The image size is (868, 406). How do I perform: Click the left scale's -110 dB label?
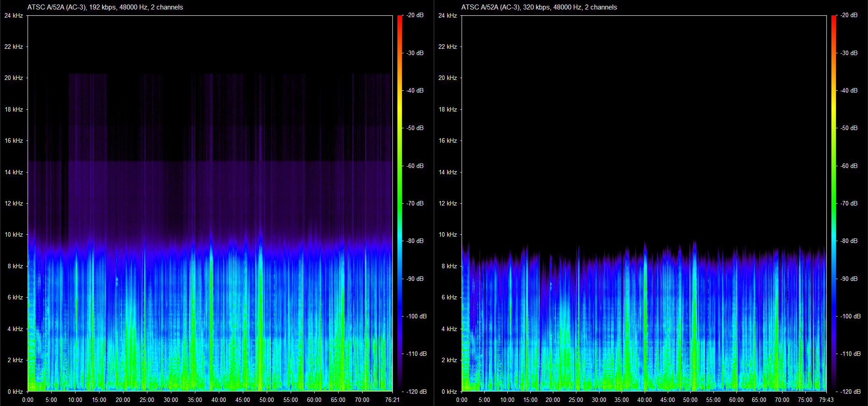[416, 354]
